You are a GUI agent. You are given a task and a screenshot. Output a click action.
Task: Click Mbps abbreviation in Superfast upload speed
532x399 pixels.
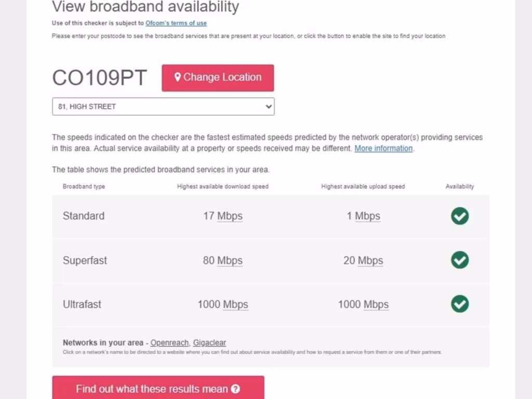click(x=370, y=260)
